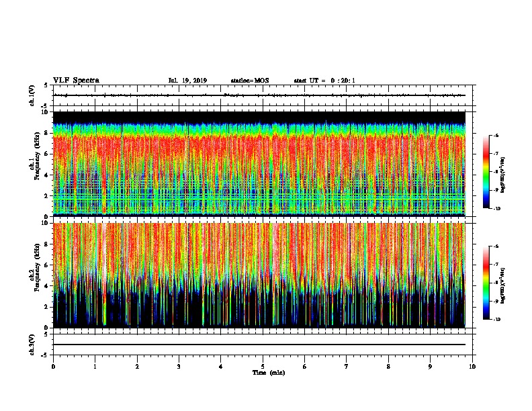This screenshot has height=411, width=532.
Task: Click the "Time (min)" x-axis label
Action: pyautogui.click(x=269, y=373)
